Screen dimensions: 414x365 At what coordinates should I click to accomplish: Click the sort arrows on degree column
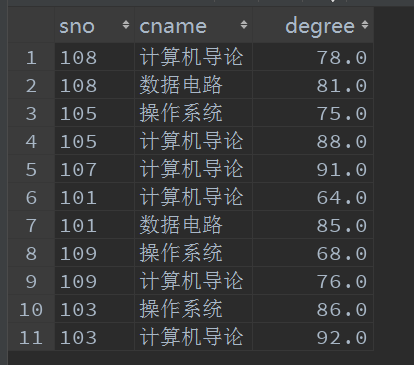tap(365, 25)
